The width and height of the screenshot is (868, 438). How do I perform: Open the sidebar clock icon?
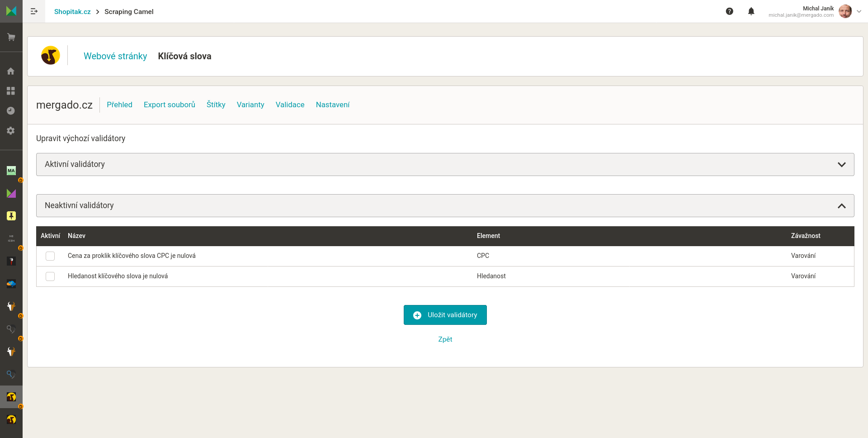(x=11, y=111)
